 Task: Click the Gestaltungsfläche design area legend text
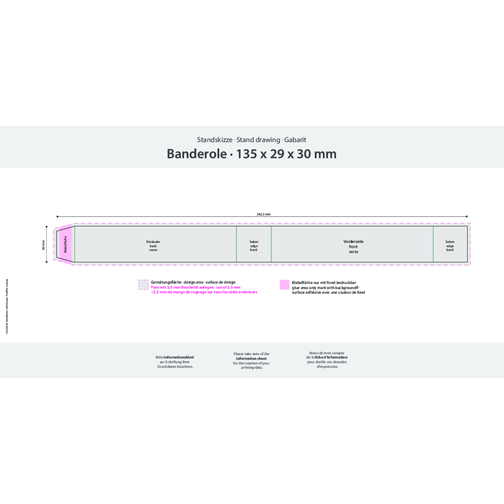point(193,282)
